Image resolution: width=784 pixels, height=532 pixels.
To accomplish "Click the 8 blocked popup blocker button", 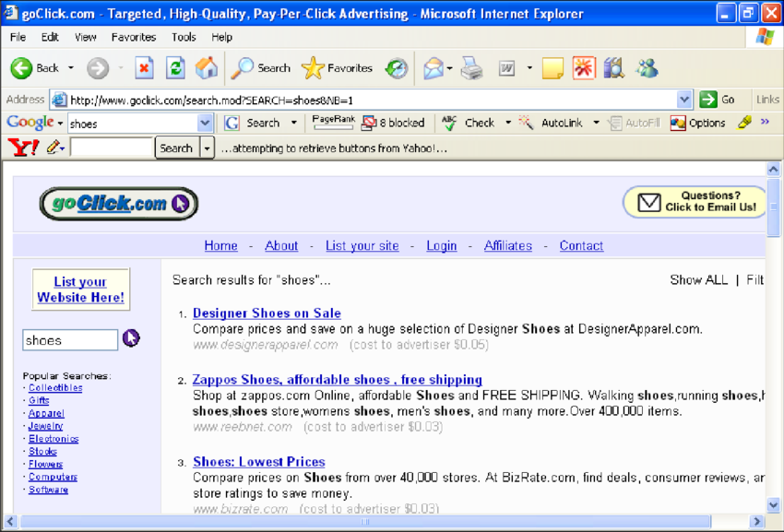I will (393, 123).
